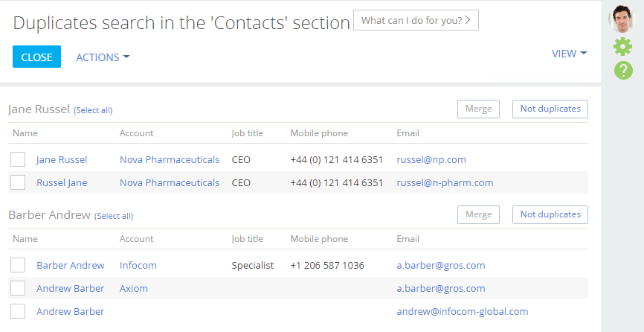
Task: Click the blue CLOSE button
Action: pos(36,57)
